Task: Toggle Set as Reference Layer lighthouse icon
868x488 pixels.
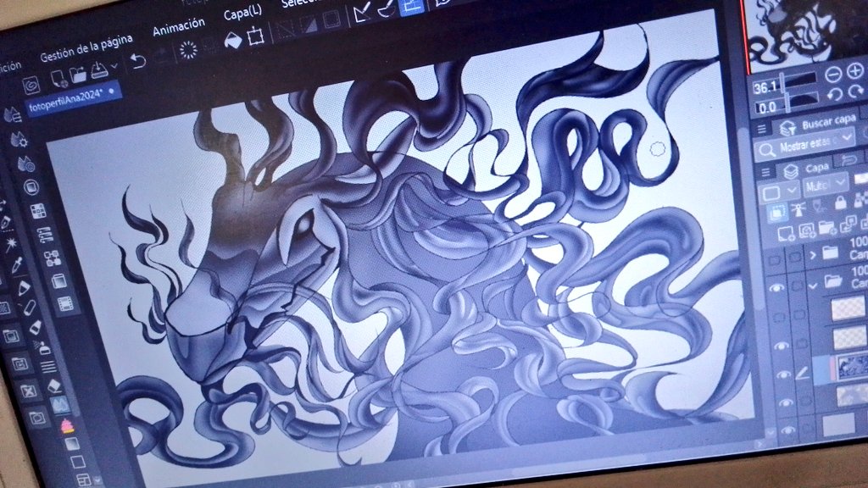Action: click(798, 209)
